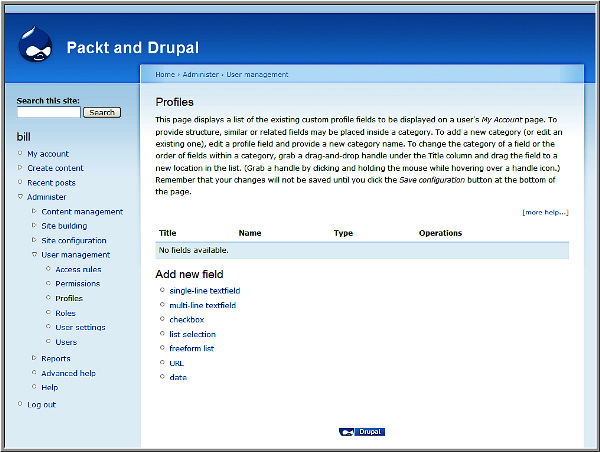The height and width of the screenshot is (452, 600).
Task: Click the Title column header
Action: point(168,233)
